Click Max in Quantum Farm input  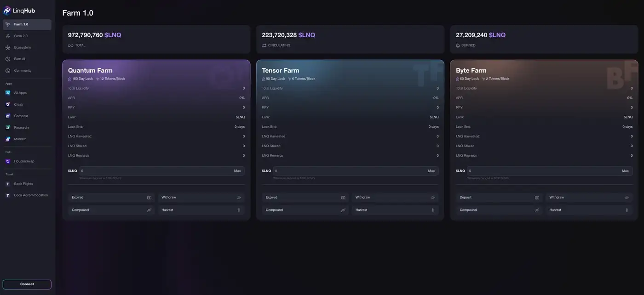237,171
